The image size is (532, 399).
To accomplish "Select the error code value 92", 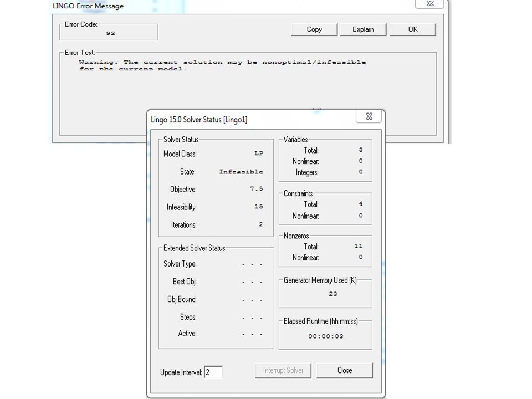I will 111,33.
